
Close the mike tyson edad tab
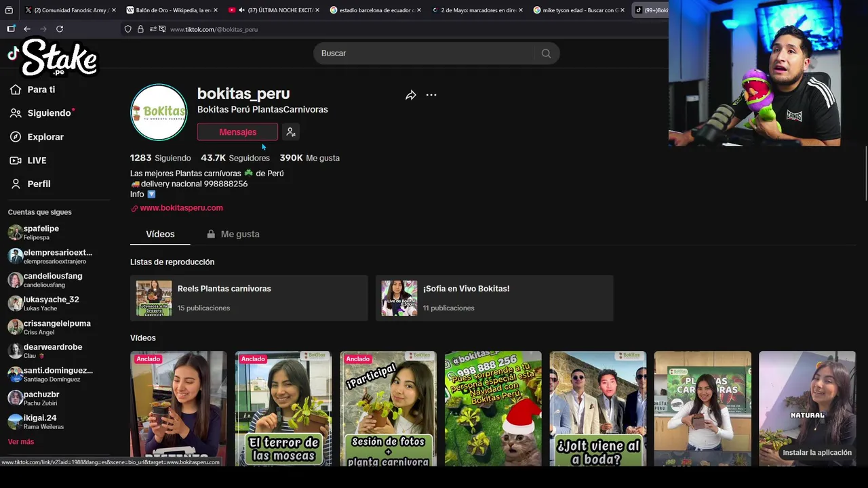click(x=623, y=10)
